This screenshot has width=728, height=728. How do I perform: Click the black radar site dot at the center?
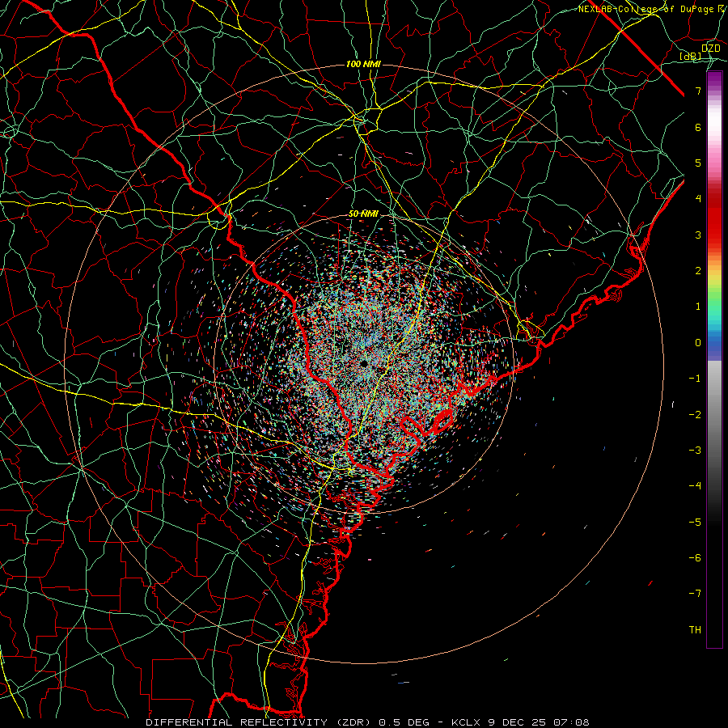pyautogui.click(x=365, y=363)
